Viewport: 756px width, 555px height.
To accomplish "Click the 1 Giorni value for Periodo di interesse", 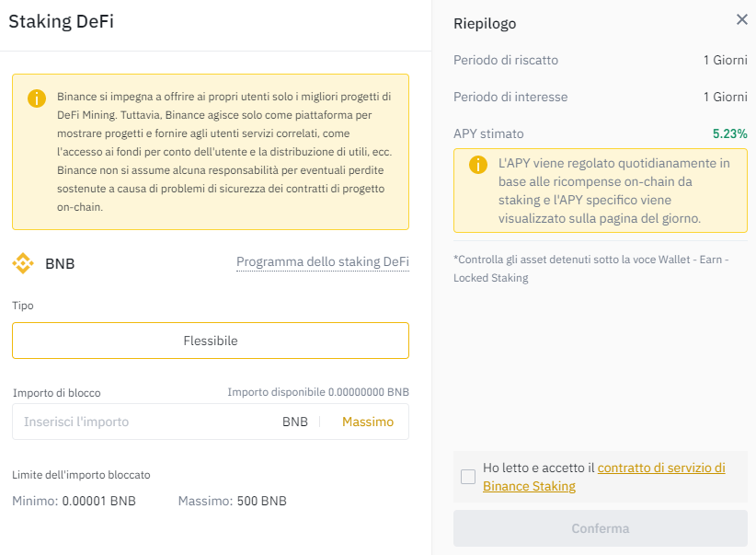I will pyautogui.click(x=725, y=97).
